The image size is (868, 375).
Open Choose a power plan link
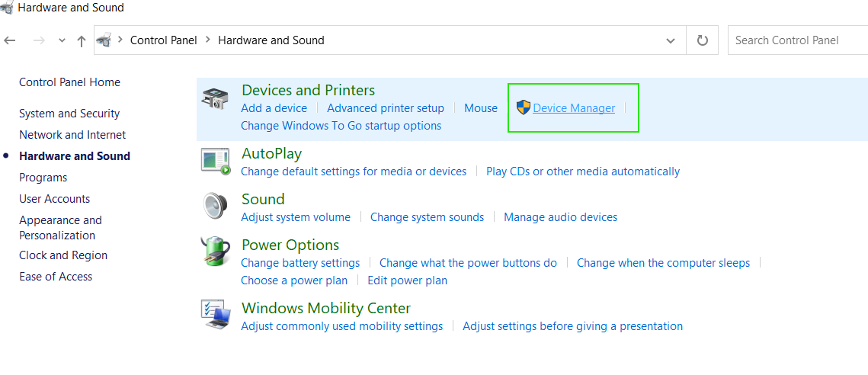tap(294, 280)
